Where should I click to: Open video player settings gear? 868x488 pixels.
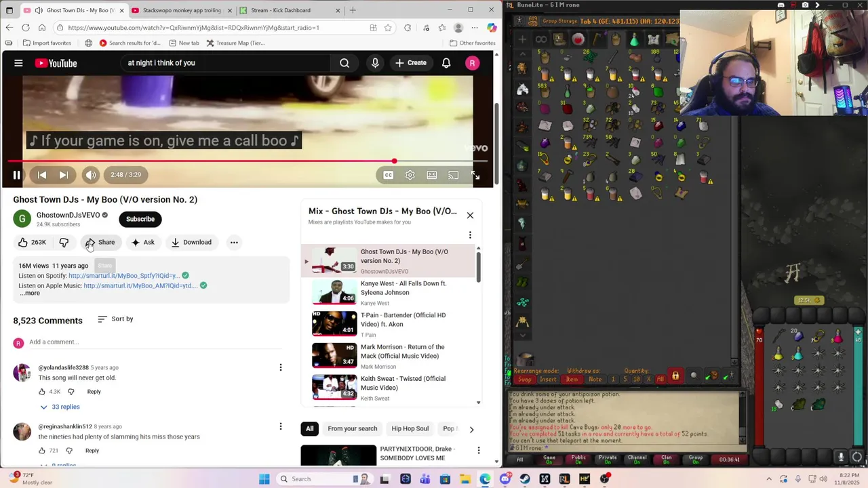click(410, 175)
